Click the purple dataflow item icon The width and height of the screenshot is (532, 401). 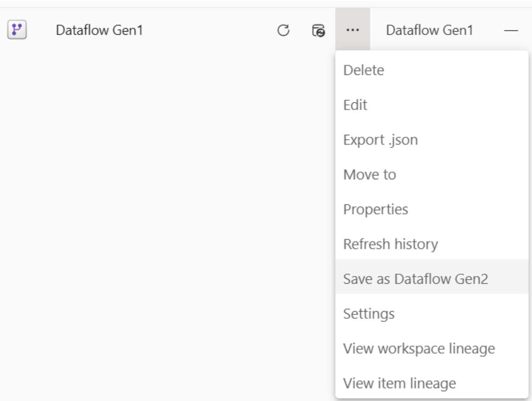pyautogui.click(x=17, y=30)
